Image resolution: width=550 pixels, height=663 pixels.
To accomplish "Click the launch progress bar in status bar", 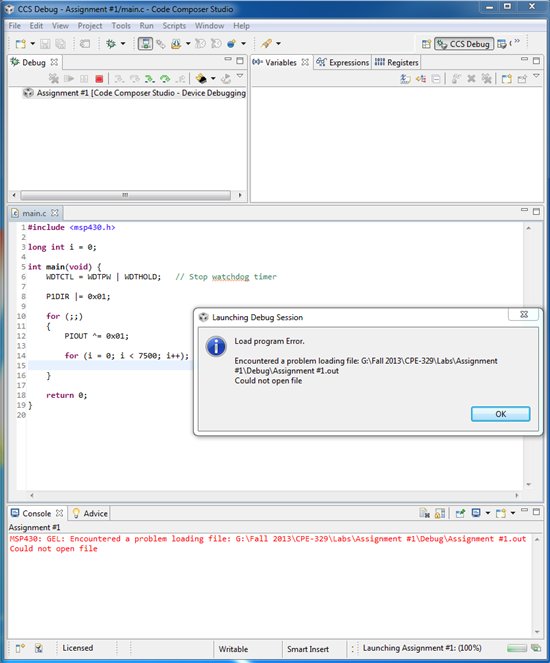I will (x=517, y=648).
